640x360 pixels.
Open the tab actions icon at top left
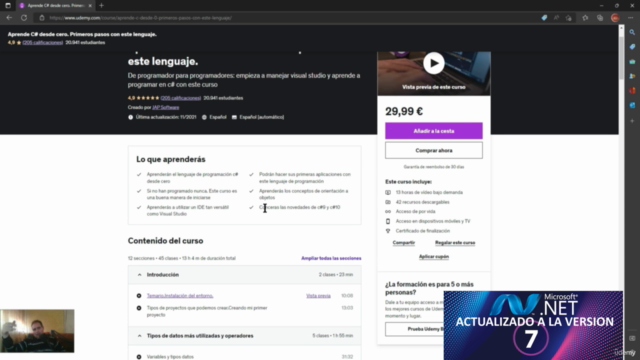click(x=8, y=6)
